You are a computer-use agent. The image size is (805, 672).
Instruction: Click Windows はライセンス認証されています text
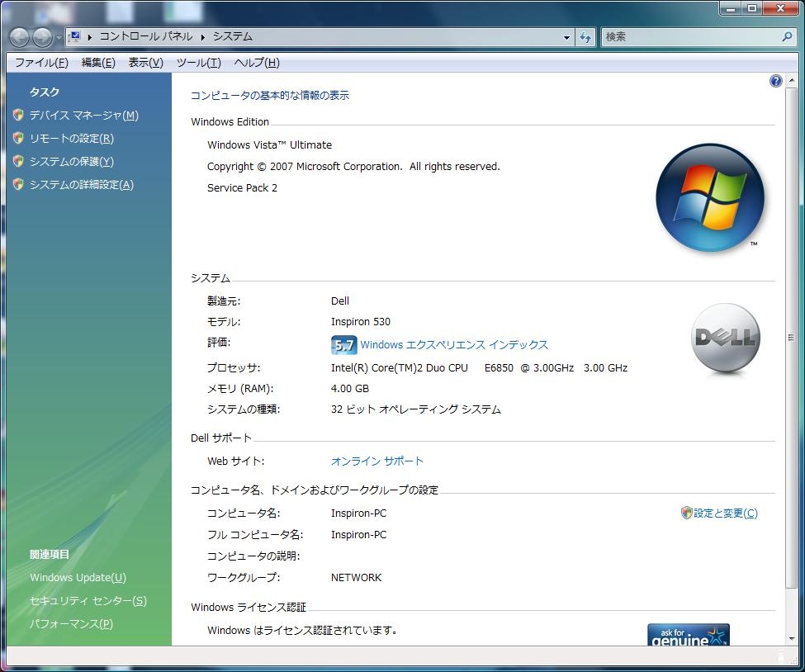(x=302, y=630)
